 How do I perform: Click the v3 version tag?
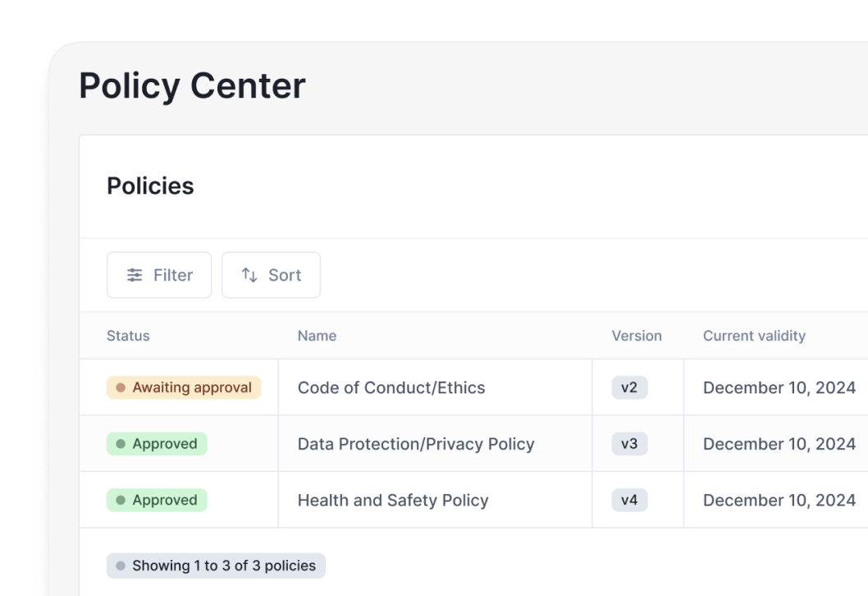point(629,444)
